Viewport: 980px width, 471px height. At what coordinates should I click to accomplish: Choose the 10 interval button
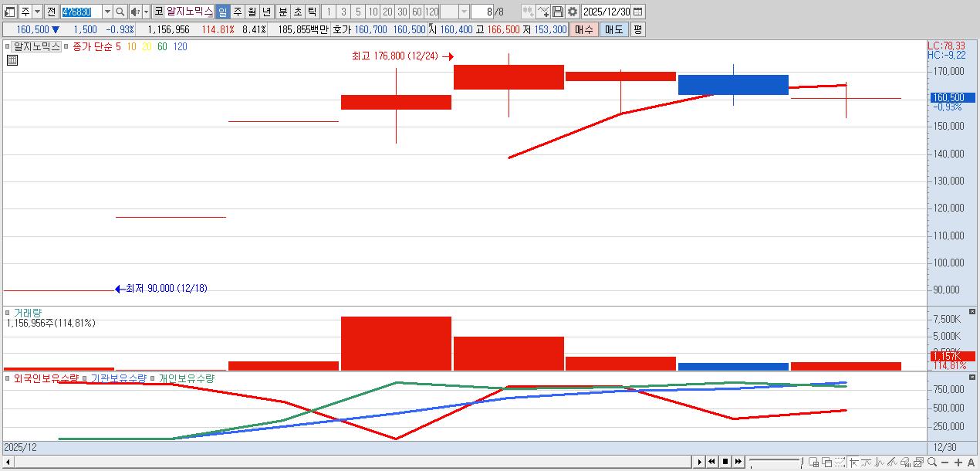[x=373, y=12]
